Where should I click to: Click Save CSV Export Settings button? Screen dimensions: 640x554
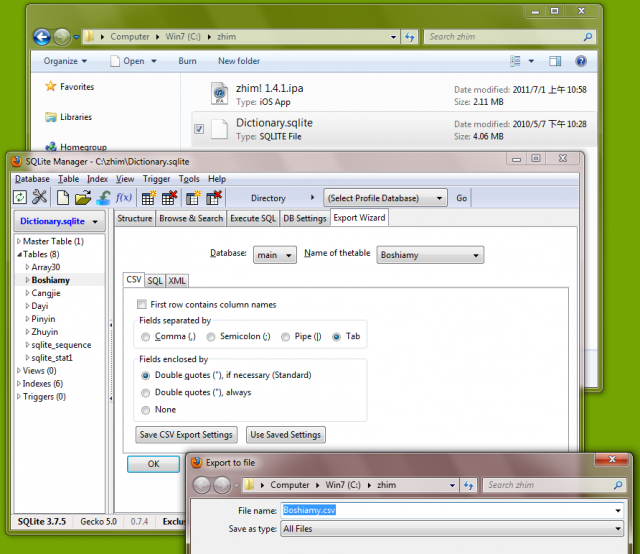(x=186, y=435)
